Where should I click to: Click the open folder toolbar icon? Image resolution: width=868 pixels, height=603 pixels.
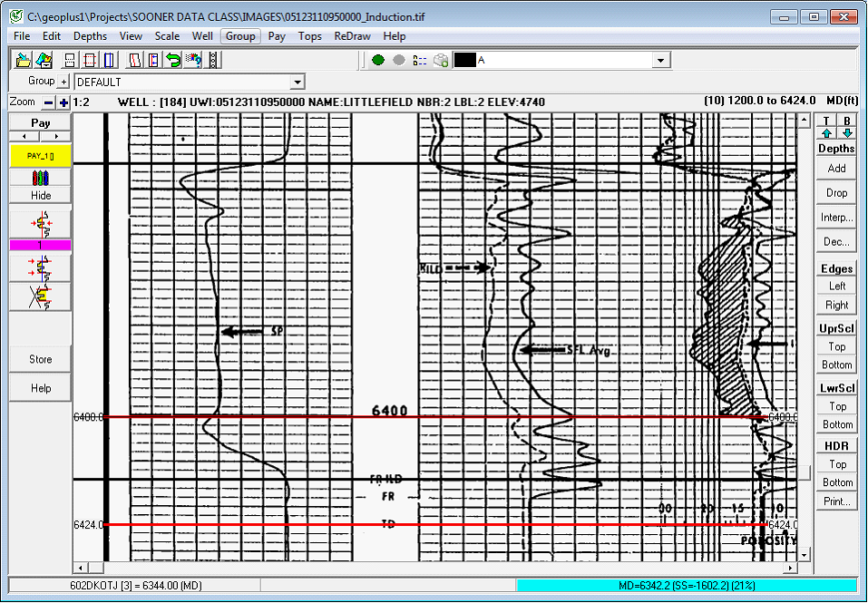pyautogui.click(x=23, y=61)
